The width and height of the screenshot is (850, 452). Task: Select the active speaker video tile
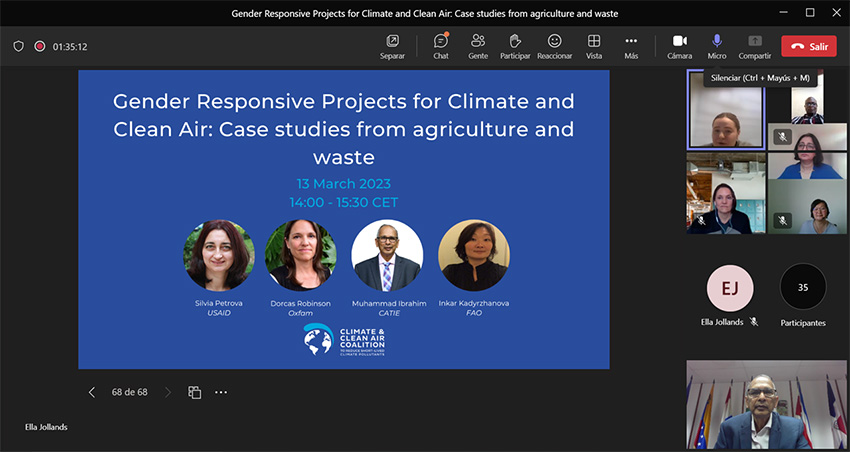point(726,109)
